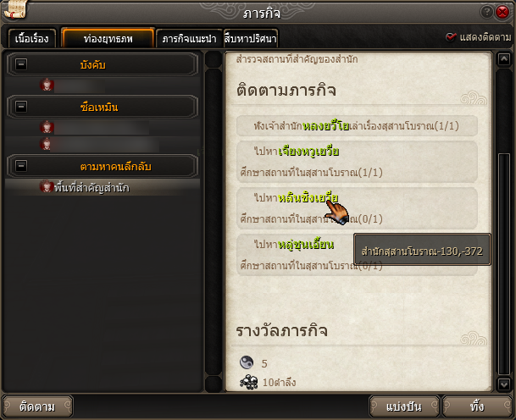Open the สืบหาปริศนา tab

coord(251,39)
